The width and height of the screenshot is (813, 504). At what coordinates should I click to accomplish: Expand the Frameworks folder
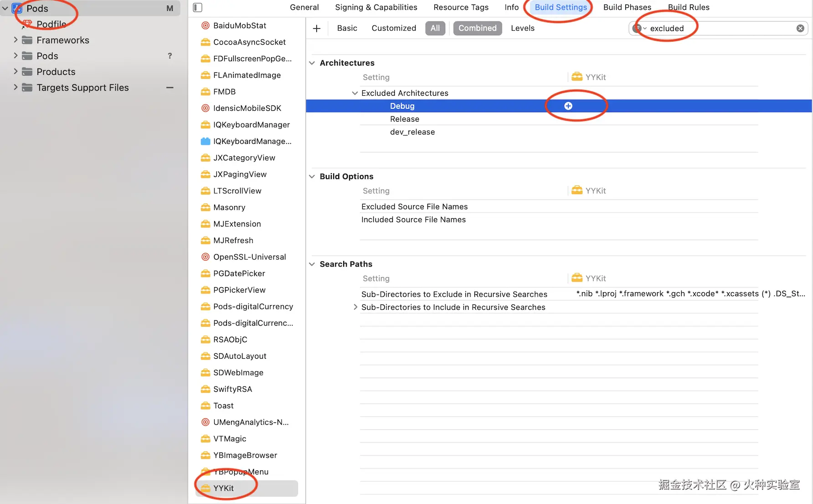pos(15,40)
